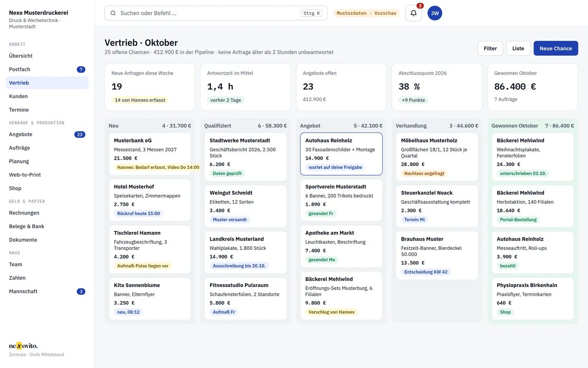
Task: Open the Hotel Musterhof card
Action: [x=150, y=200]
